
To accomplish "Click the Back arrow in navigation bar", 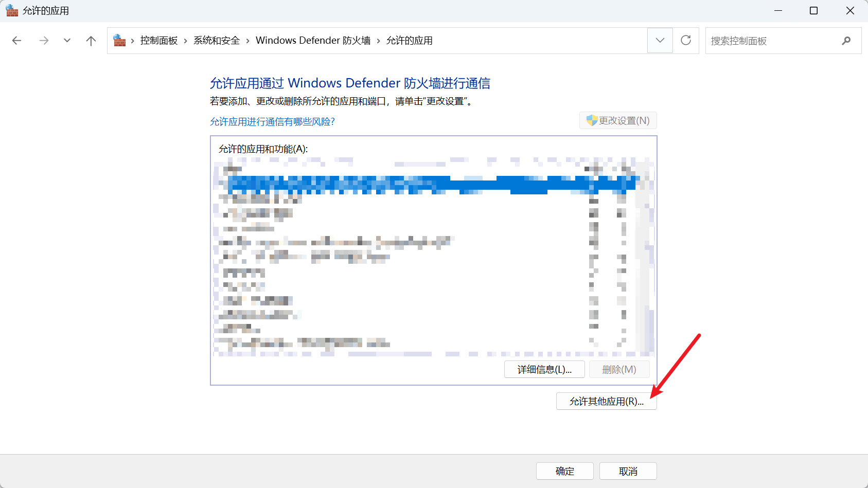I will pos(17,41).
